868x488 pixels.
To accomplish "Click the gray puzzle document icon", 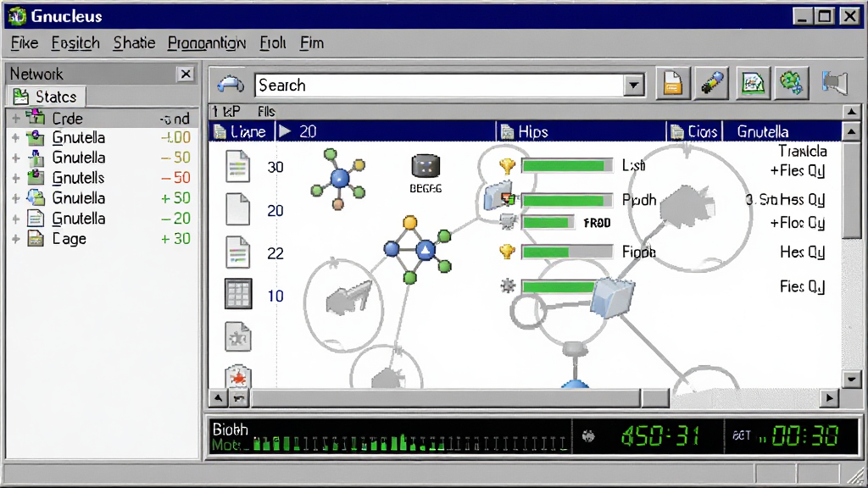I will 237,336.
